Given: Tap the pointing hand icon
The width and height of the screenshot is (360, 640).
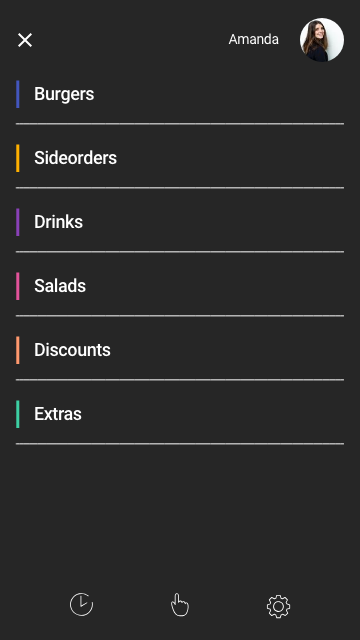Looking at the screenshot, I should tap(180, 604).
